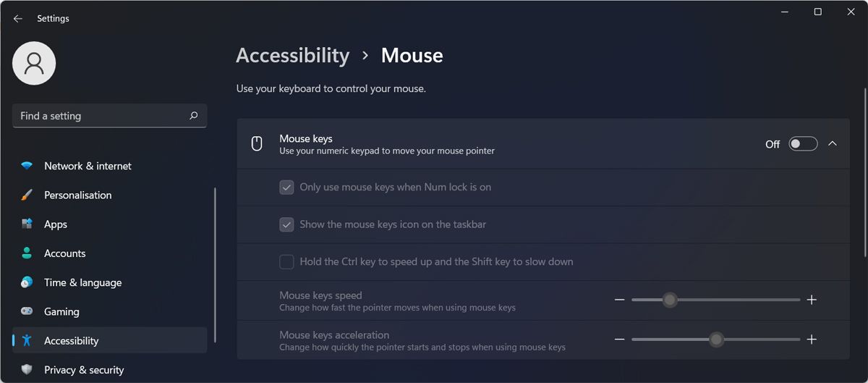Click the plus button for Mouse keys speed
This screenshot has width=868, height=383.
coord(812,300)
